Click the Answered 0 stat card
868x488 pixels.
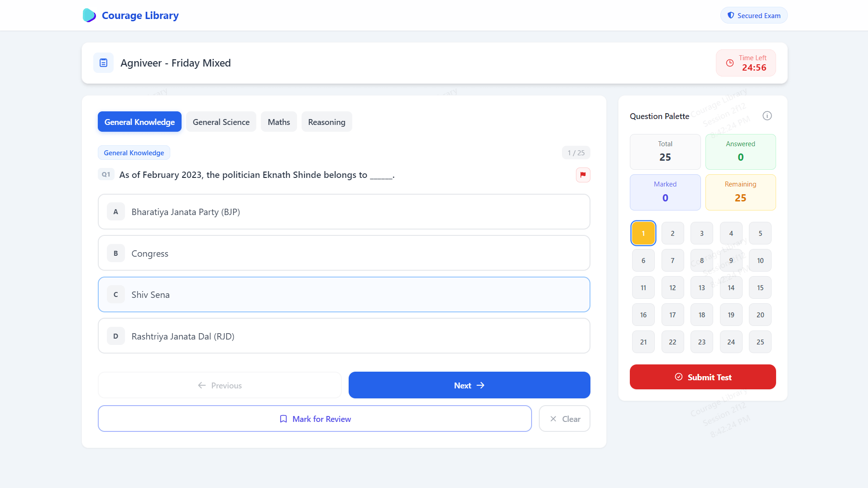[x=740, y=152]
